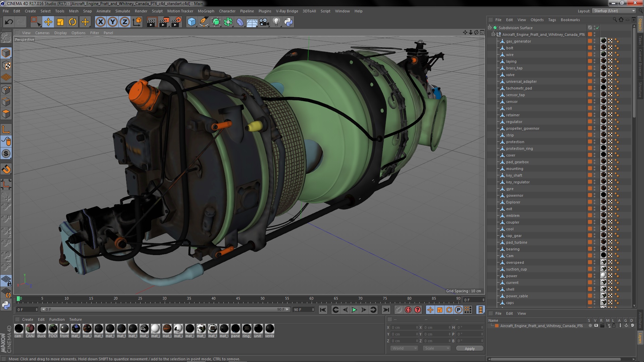The height and width of the screenshot is (362, 644).
Task: Toggle Subdivision Surface enable checkmark
Action: 598,28
